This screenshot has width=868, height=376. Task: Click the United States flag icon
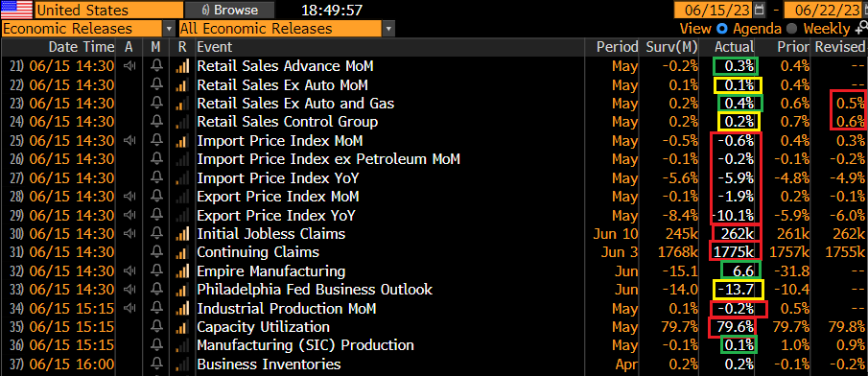[16, 10]
